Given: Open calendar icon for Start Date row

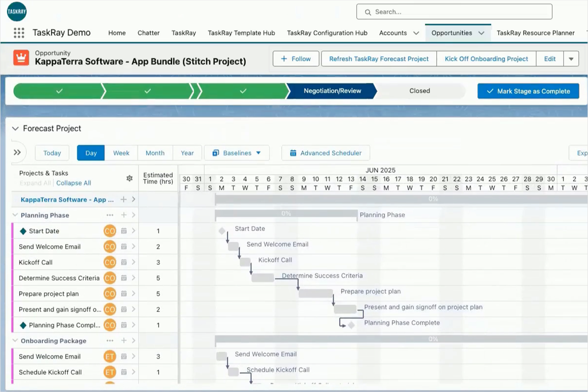Looking at the screenshot, I should coord(124,231).
